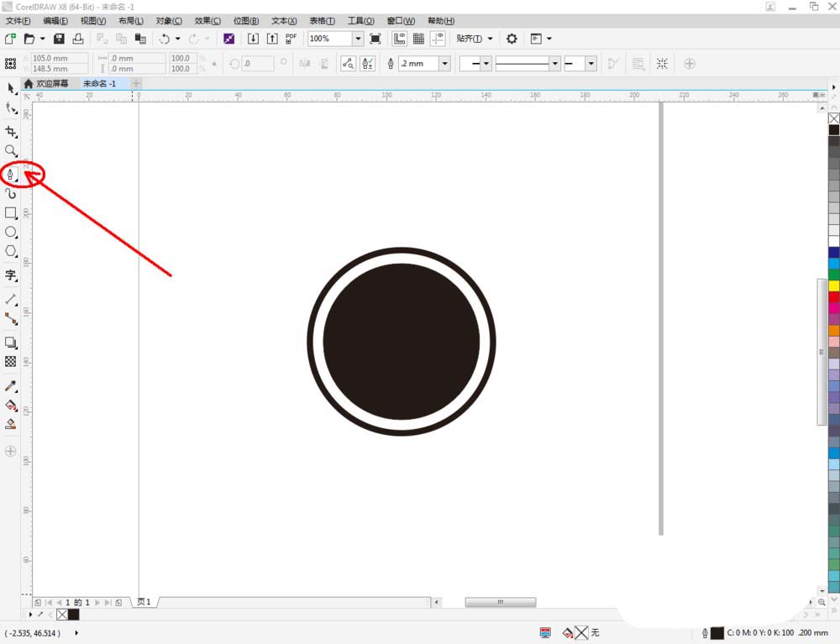
Task: Select the Color Eyedropper tool
Action: pos(11,385)
